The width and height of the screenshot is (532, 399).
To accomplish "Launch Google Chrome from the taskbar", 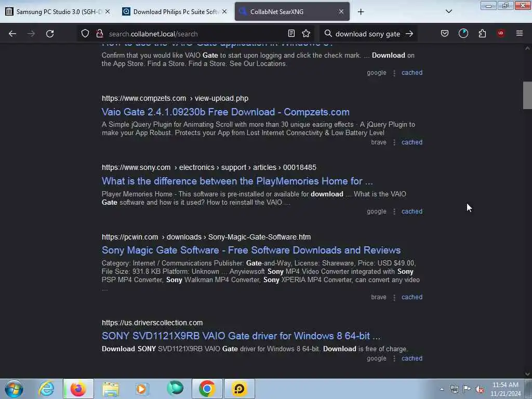I will 207,389.
